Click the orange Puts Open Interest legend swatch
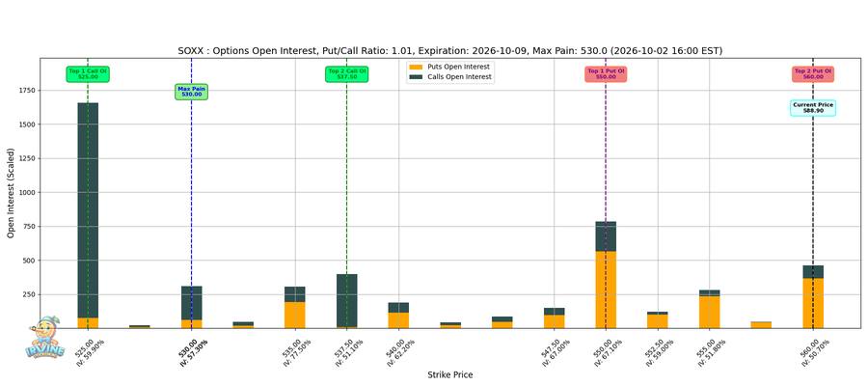The image size is (868, 386). tap(415, 67)
